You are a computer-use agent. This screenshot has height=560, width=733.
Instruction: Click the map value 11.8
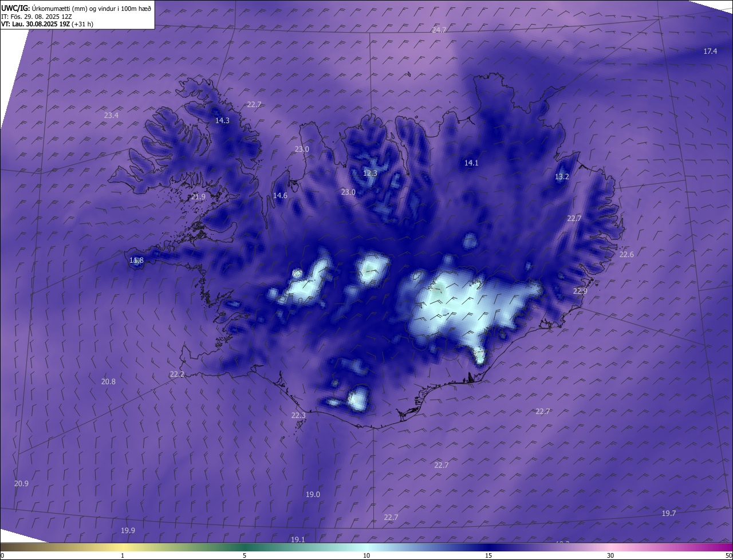[136, 261]
